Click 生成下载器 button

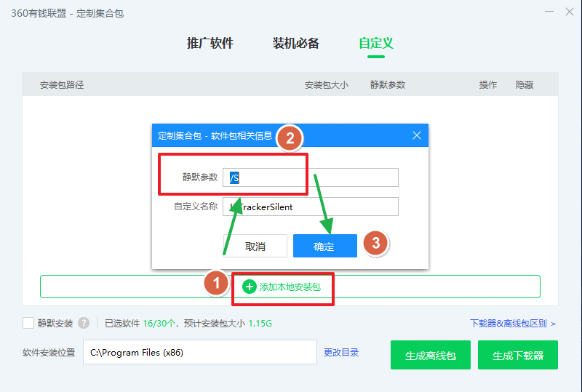coord(518,355)
